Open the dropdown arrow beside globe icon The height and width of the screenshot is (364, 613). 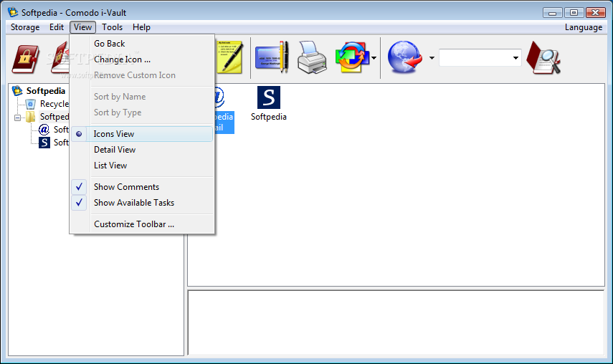tap(432, 58)
